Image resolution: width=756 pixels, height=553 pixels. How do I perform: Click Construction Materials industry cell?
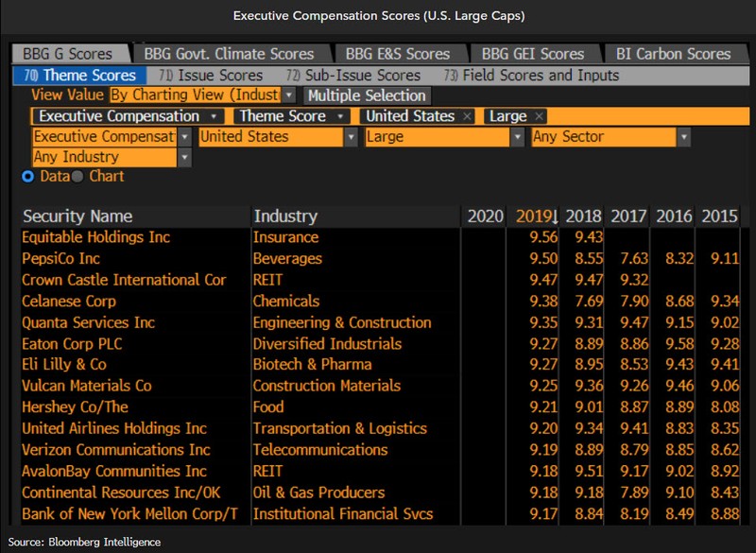327,386
